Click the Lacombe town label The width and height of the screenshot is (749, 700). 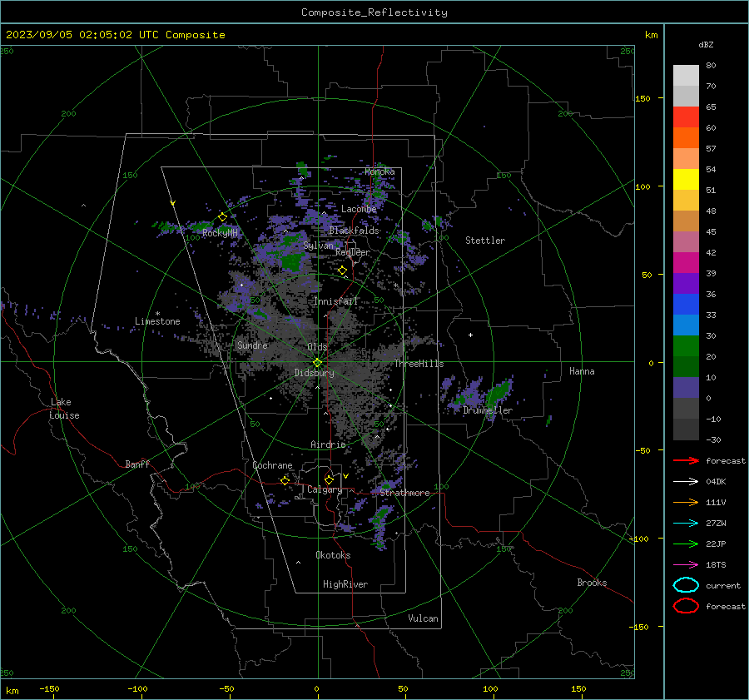[x=359, y=209]
